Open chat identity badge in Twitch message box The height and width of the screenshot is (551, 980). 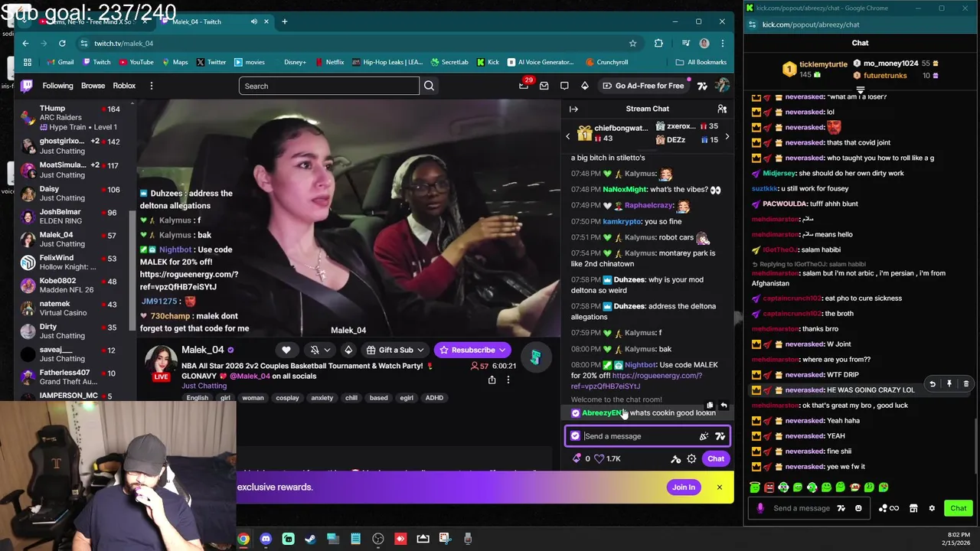click(575, 436)
